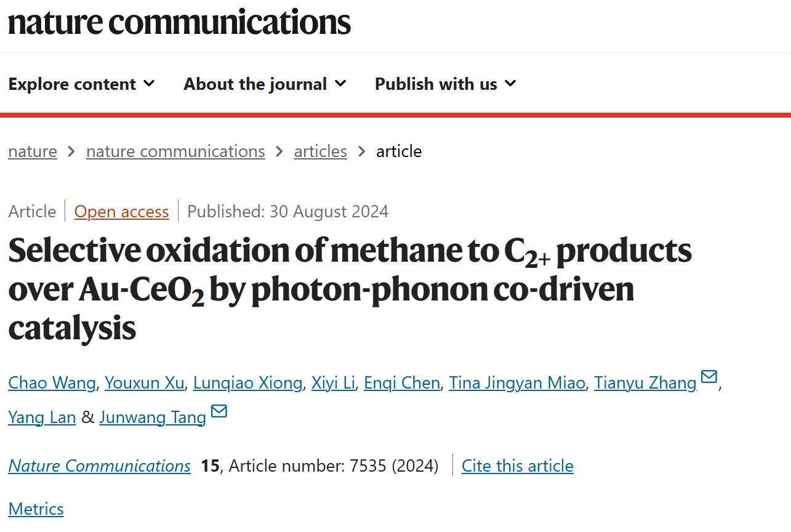Click the Open access link
The width and height of the screenshot is (791, 532).
point(121,212)
